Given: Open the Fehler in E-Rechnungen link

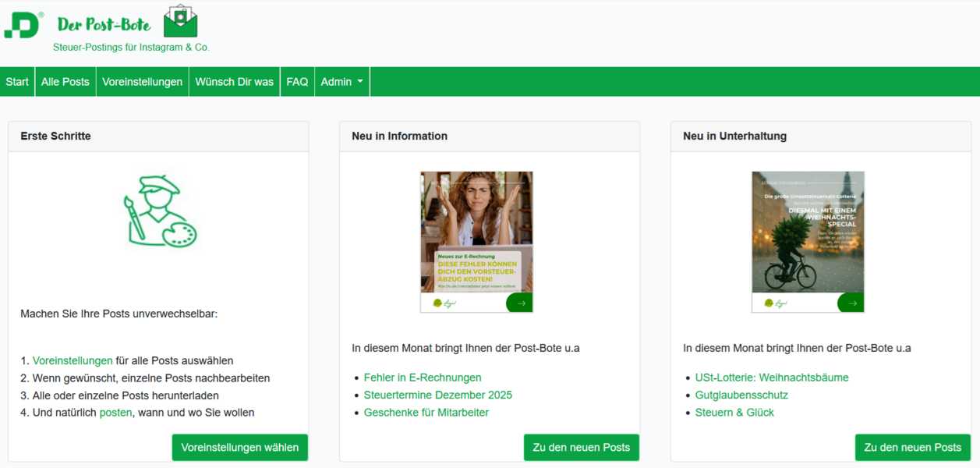Looking at the screenshot, I should pos(423,378).
